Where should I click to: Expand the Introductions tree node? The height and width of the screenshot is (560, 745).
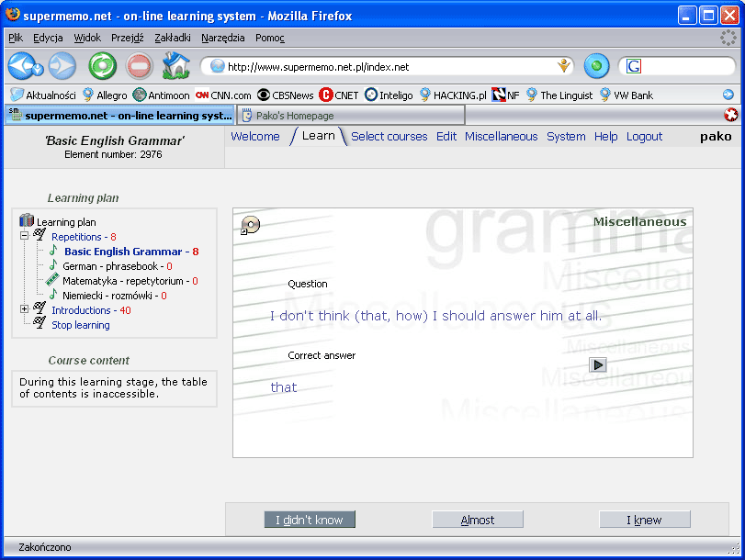click(25, 310)
